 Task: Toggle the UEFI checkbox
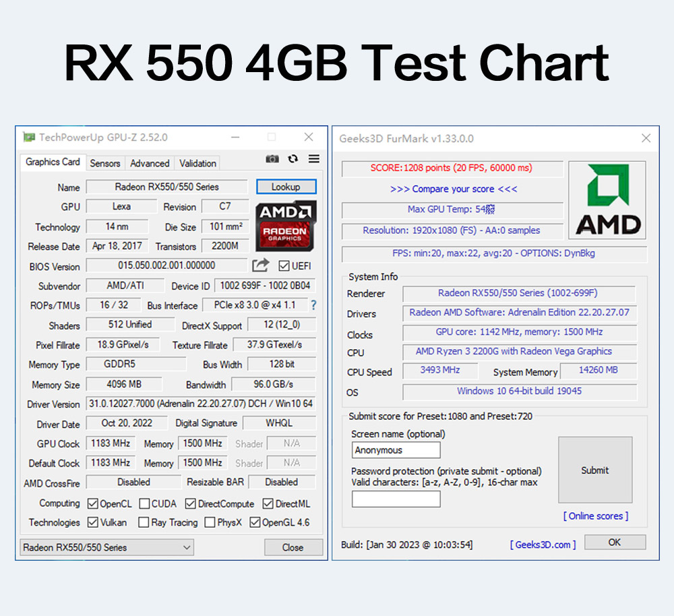[x=284, y=266]
